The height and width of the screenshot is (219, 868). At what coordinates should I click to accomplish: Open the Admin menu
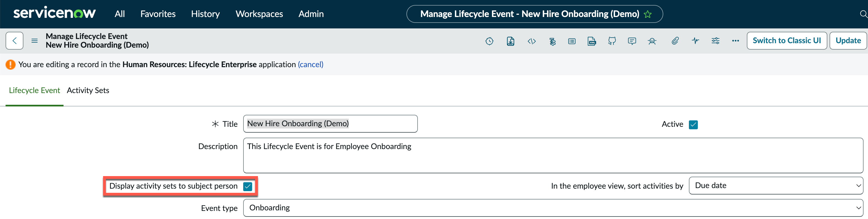[x=311, y=14]
